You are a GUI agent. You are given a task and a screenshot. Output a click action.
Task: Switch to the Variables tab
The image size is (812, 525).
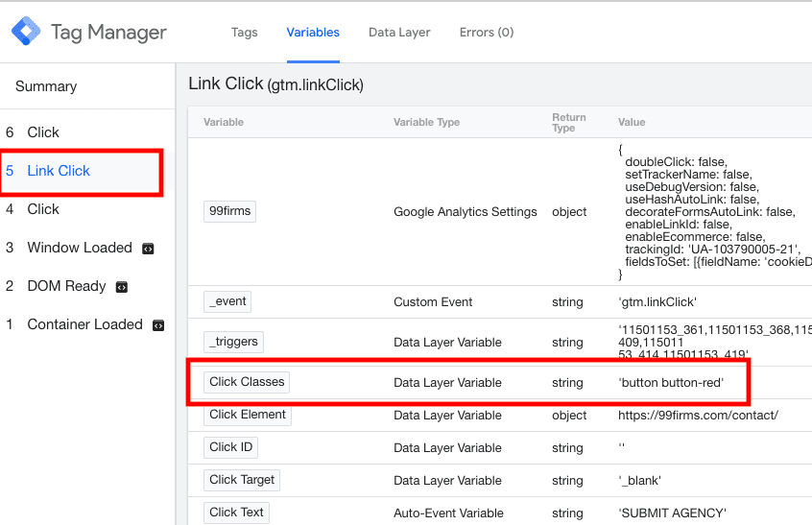click(x=313, y=32)
